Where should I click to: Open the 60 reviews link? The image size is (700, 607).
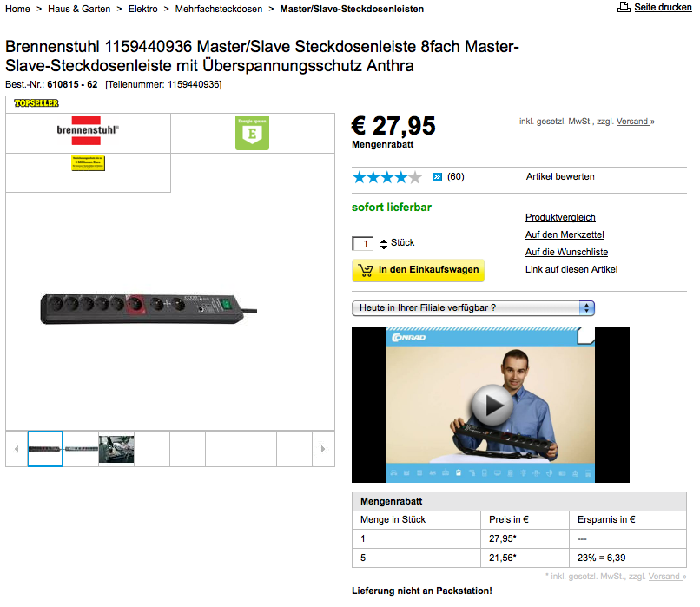pyautogui.click(x=455, y=177)
